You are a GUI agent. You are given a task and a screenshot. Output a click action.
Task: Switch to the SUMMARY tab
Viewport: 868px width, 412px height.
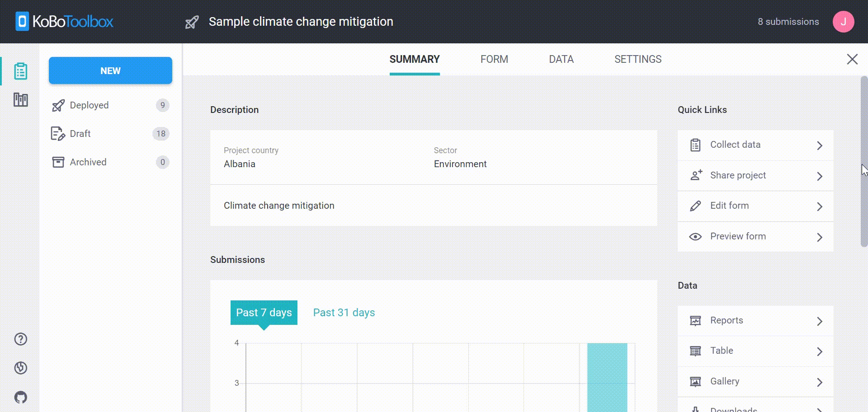(415, 59)
